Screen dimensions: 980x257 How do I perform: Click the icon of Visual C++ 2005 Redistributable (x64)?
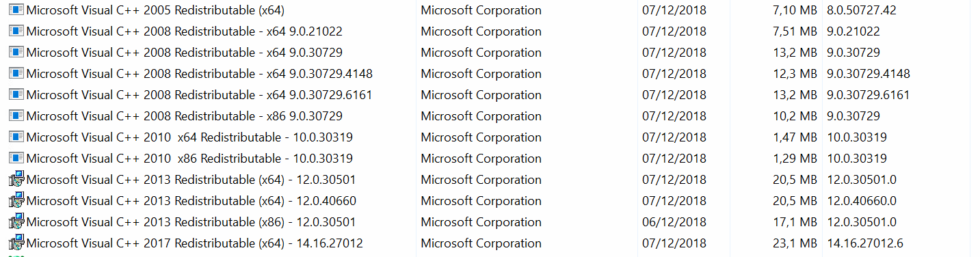click(x=16, y=10)
